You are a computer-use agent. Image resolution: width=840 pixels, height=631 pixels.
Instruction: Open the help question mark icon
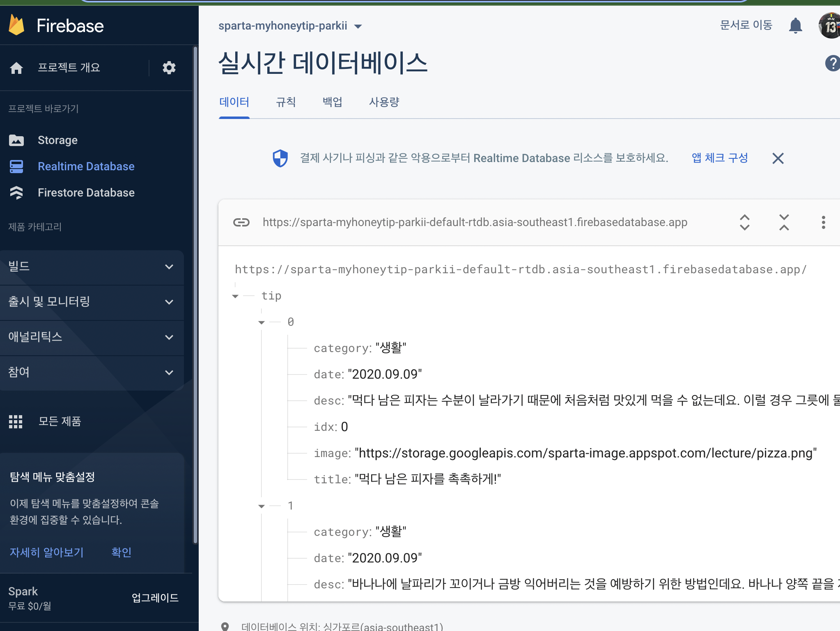click(x=833, y=63)
